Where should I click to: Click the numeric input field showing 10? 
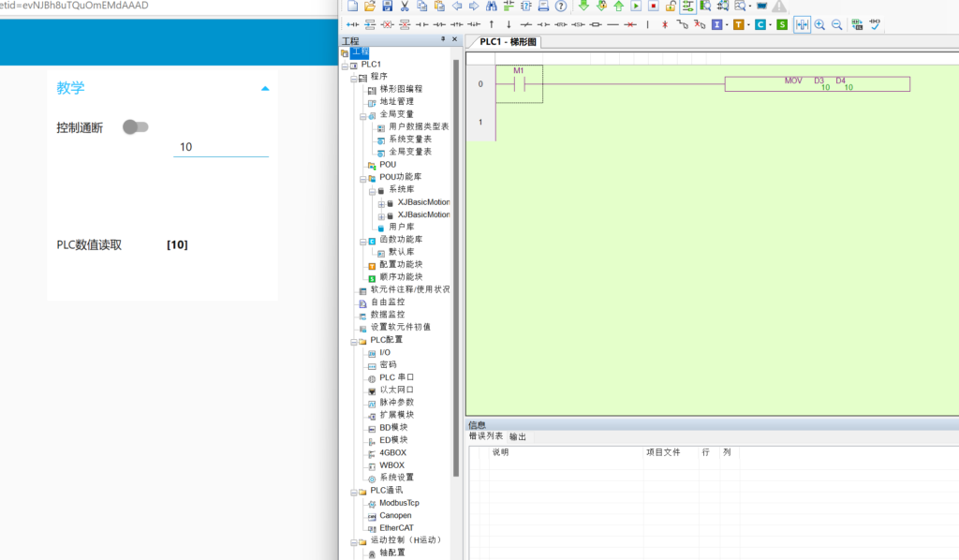(x=221, y=147)
